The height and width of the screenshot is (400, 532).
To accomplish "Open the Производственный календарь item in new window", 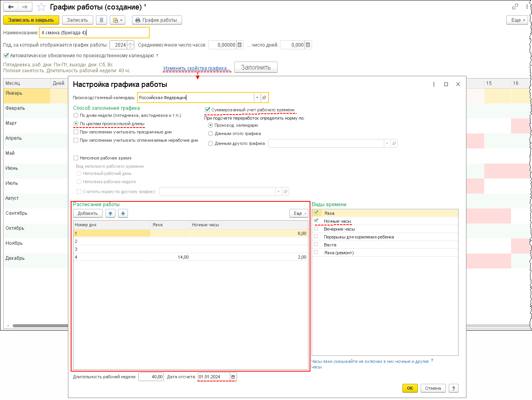I will point(264,98).
